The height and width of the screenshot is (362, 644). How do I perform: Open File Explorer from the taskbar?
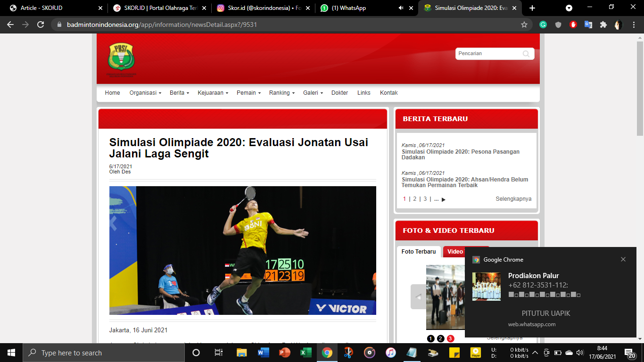click(241, 353)
